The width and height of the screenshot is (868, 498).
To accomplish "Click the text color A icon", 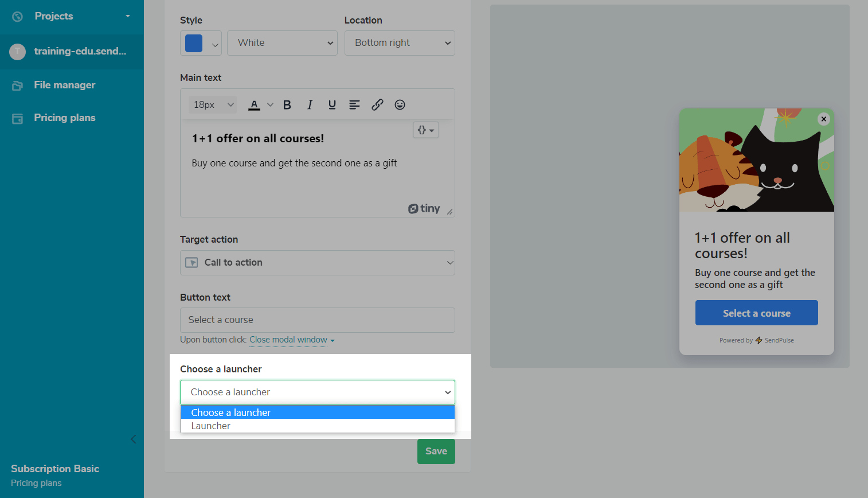I will coord(255,105).
